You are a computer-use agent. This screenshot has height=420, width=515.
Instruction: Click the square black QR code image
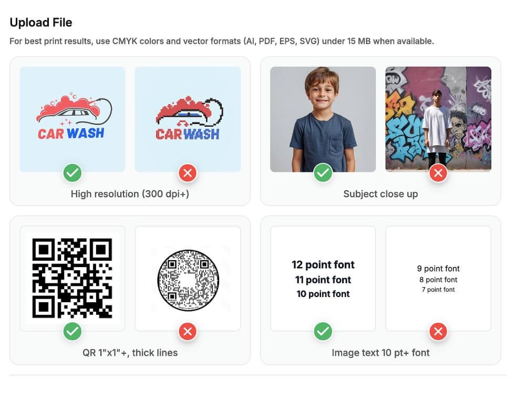[73, 278]
